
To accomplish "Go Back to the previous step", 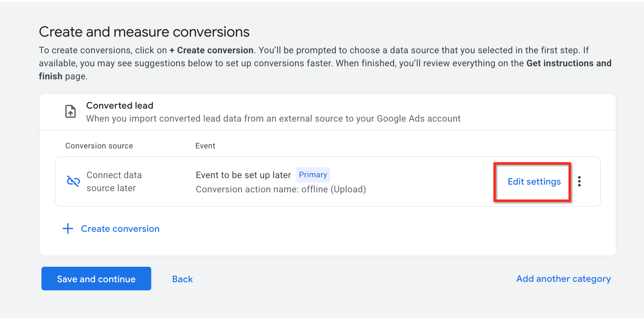I will click(183, 279).
